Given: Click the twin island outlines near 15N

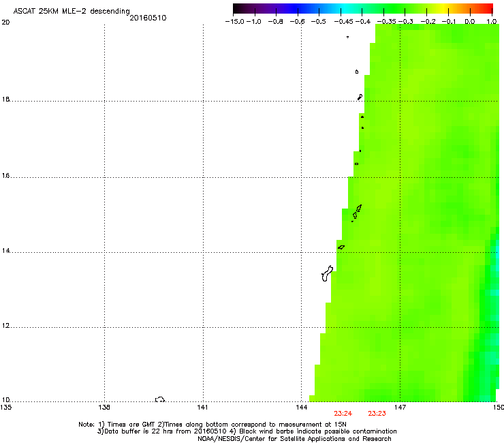Looking at the screenshot, I should click(357, 213).
